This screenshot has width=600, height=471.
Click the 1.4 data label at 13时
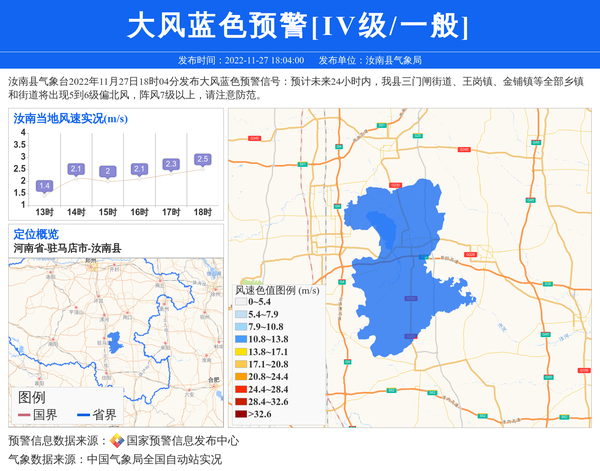[x=44, y=186]
